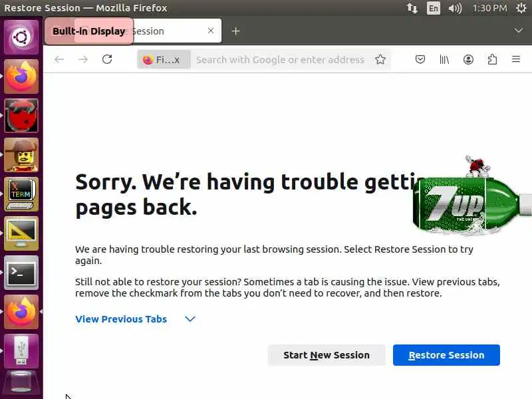The height and width of the screenshot is (399, 532).
Task: Open the volume control indicator
Action: coord(455,8)
